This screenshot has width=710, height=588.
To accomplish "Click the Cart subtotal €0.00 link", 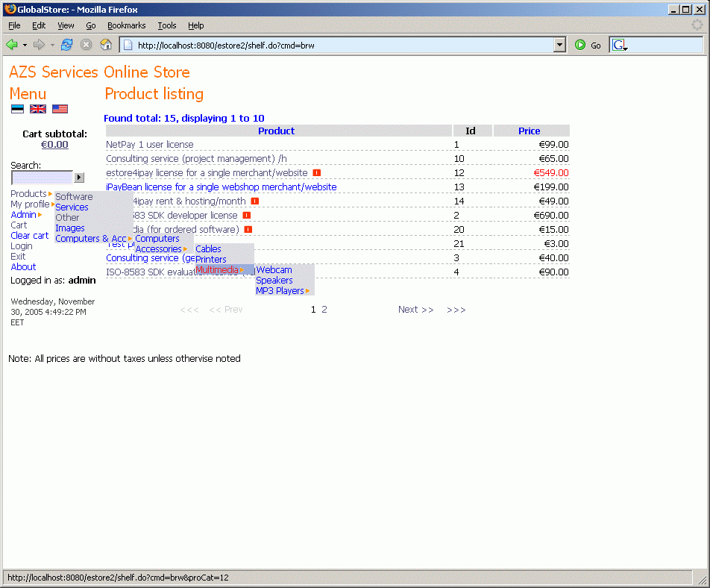I will point(54,145).
